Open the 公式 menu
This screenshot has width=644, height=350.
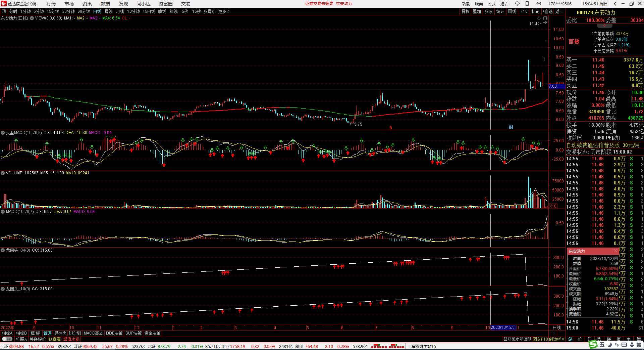[492, 4]
